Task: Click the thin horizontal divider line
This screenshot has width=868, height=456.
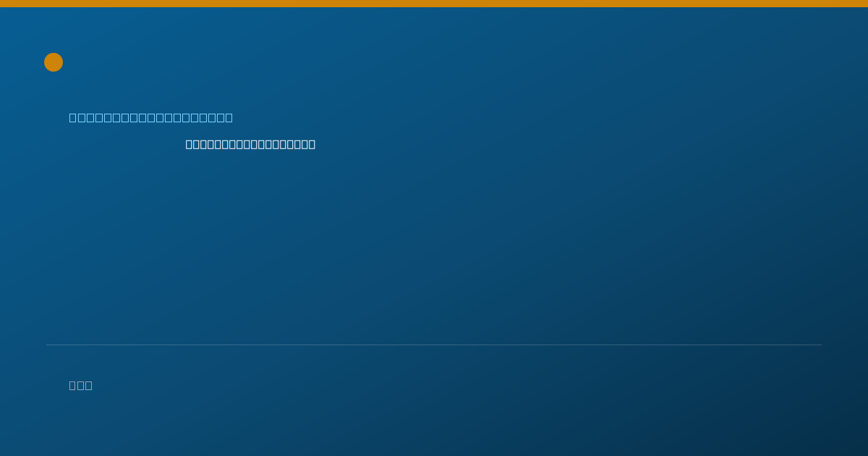Action: (434, 345)
